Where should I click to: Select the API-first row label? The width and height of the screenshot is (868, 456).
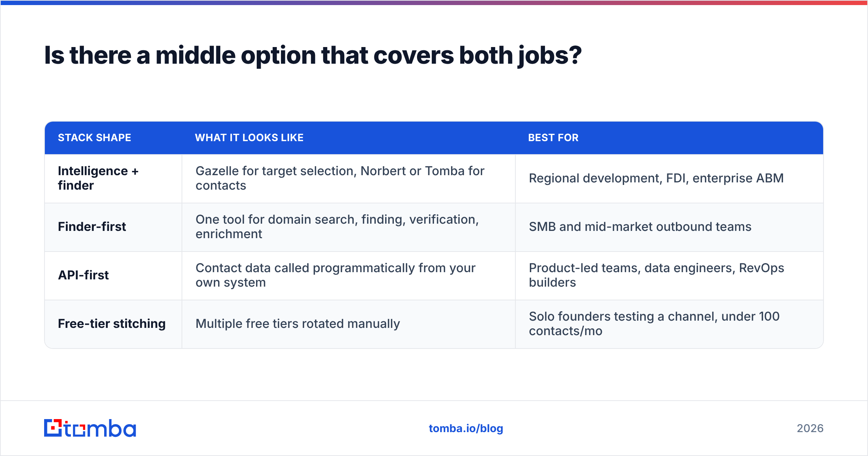[83, 275]
